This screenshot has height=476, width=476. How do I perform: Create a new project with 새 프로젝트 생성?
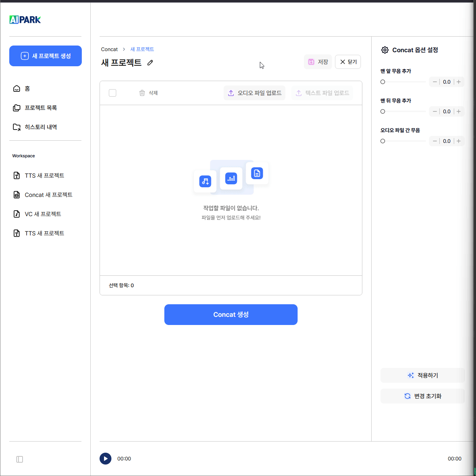click(x=46, y=56)
